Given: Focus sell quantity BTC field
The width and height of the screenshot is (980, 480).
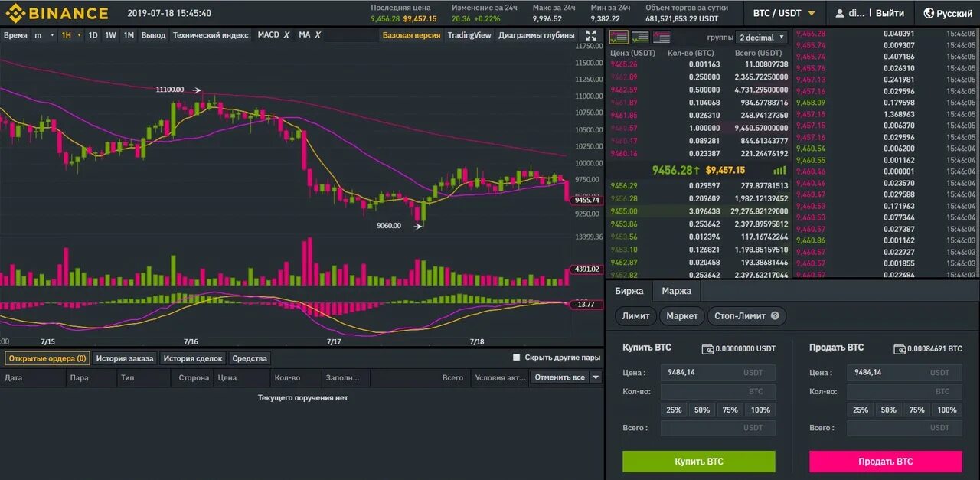Looking at the screenshot, I should click(x=905, y=391).
